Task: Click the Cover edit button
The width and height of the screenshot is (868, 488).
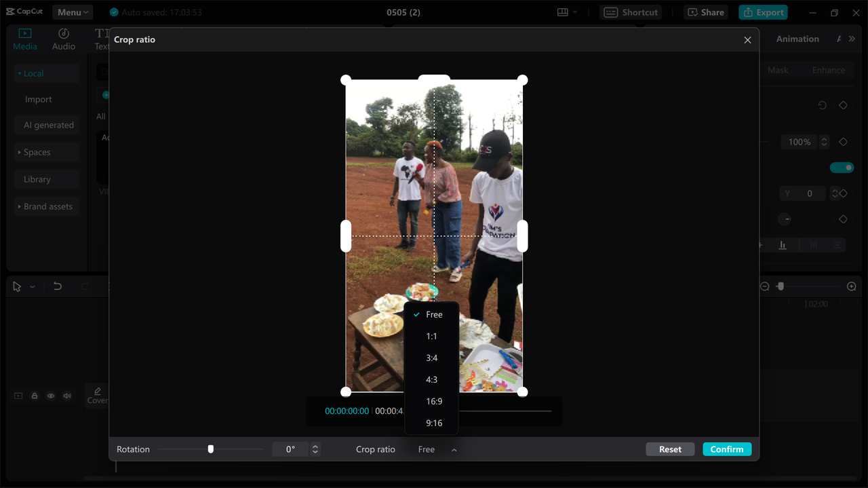Action: (x=97, y=396)
